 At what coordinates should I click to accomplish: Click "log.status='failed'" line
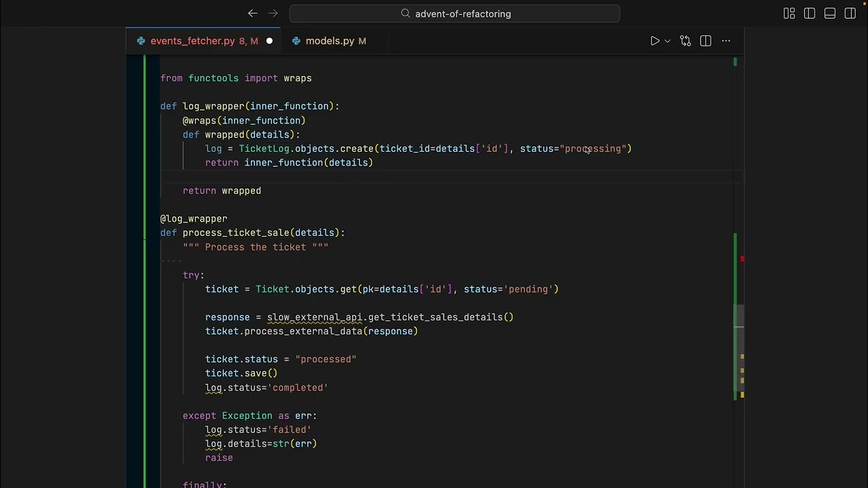[x=258, y=430]
